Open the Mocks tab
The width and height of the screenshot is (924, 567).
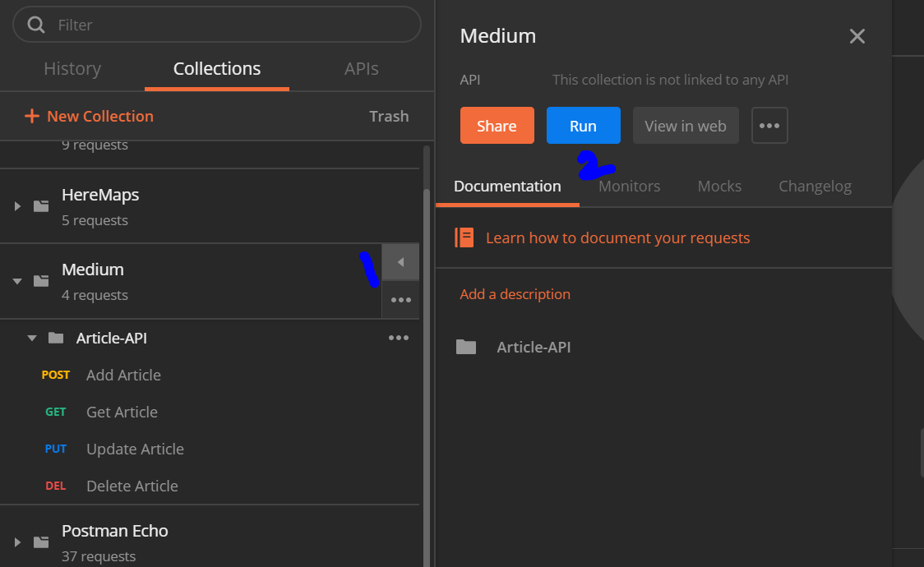click(x=718, y=186)
